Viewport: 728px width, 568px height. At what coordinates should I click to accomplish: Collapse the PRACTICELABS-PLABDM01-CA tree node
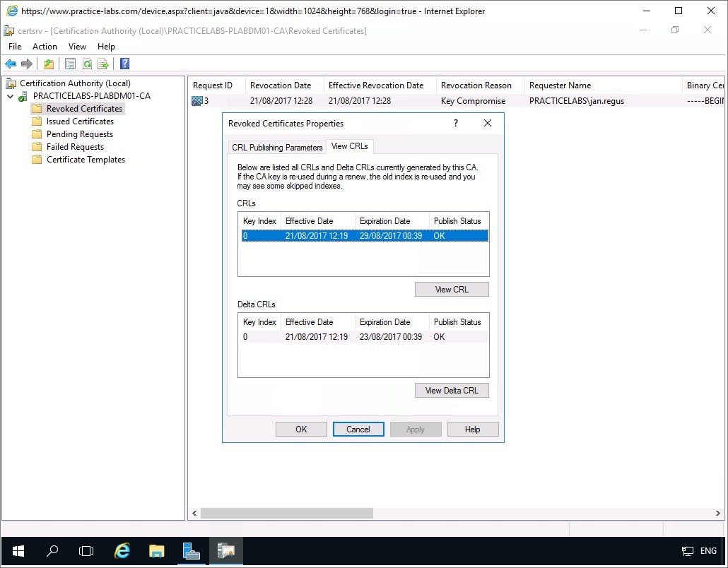10,97
